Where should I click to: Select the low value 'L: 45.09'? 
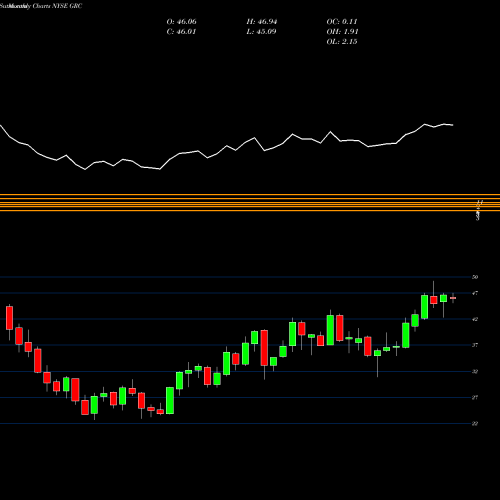click(261, 32)
